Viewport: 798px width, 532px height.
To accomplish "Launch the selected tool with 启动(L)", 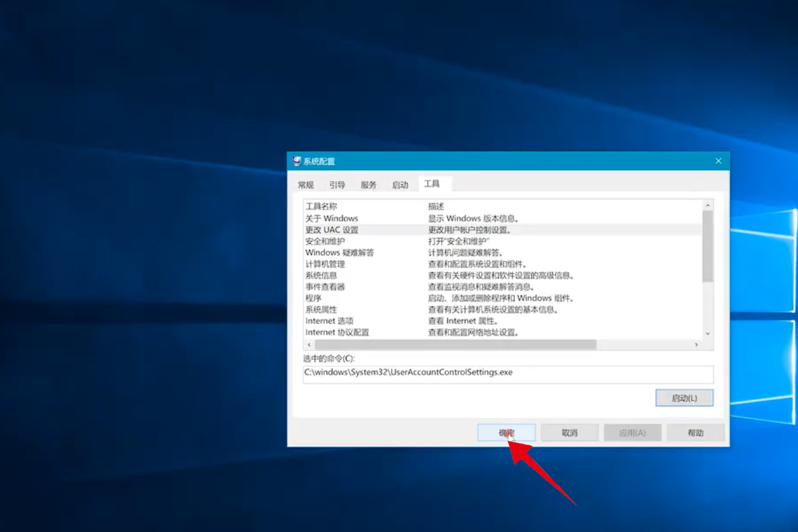I will (x=684, y=398).
